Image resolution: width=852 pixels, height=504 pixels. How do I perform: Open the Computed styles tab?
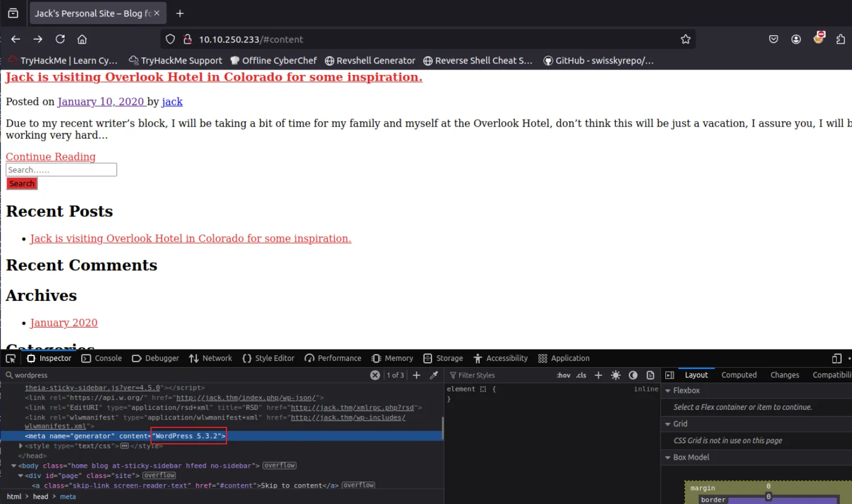738,375
